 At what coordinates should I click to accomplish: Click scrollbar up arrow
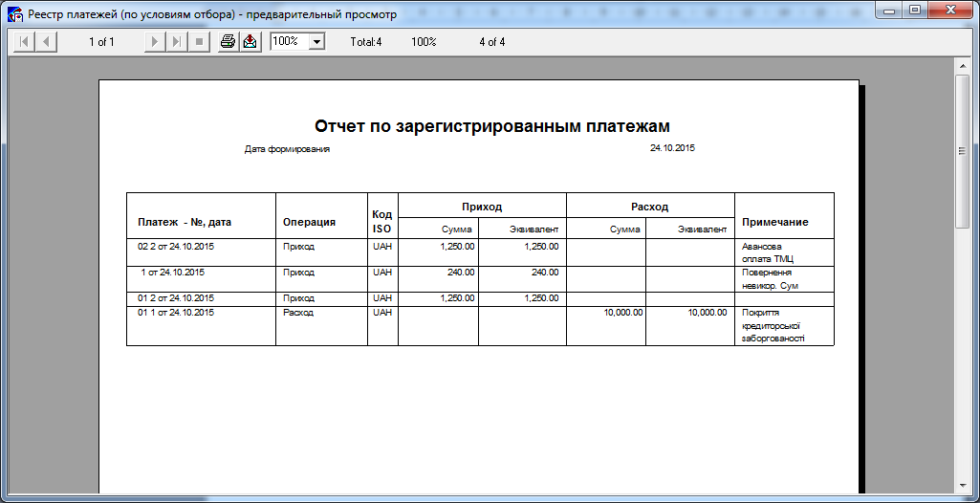[x=962, y=66]
